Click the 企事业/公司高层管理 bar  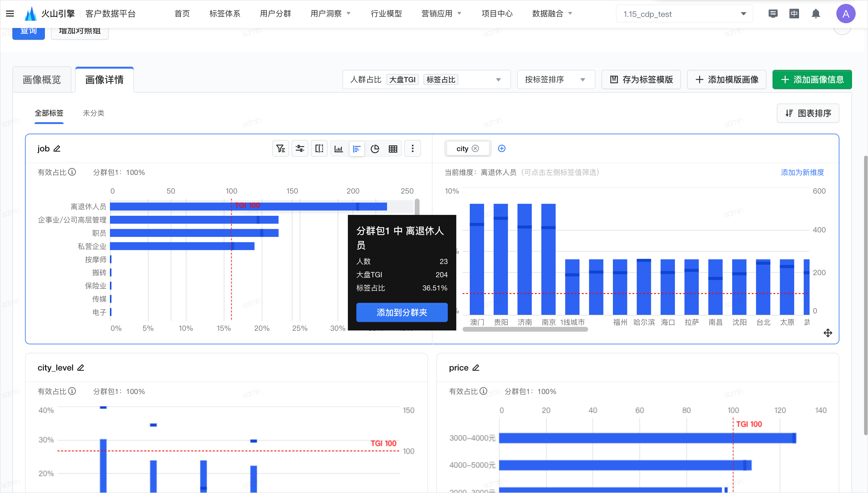[194, 220]
